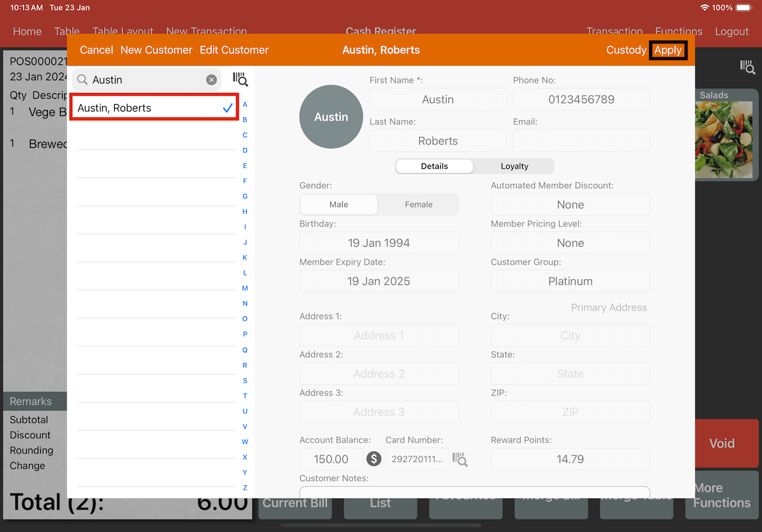Click the dollar icon beside Account Balance

[x=374, y=459]
